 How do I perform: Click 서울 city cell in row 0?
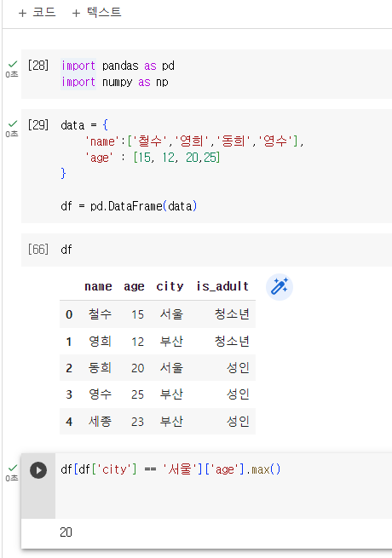tap(171, 314)
